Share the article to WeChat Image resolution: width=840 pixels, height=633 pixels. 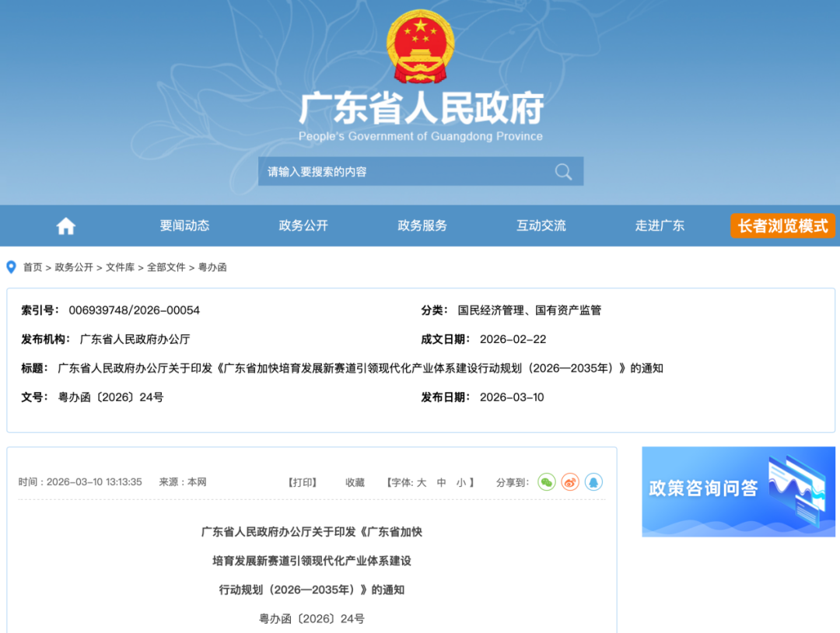pyautogui.click(x=547, y=482)
